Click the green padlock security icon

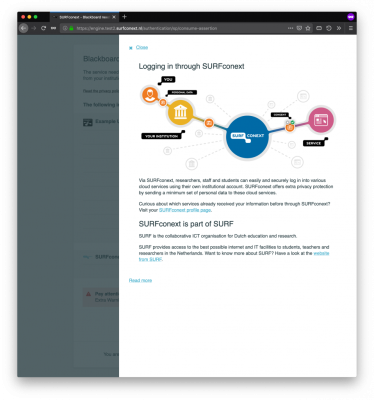click(71, 28)
